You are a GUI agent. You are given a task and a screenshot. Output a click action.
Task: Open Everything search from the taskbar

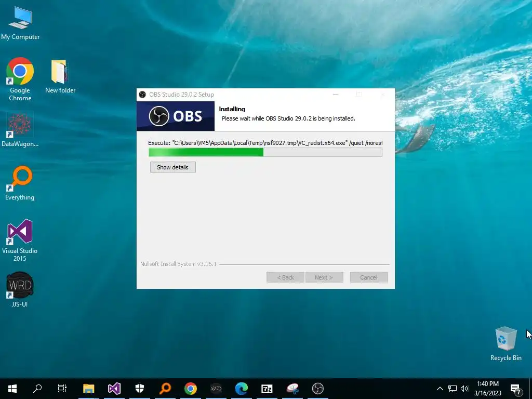click(x=165, y=389)
